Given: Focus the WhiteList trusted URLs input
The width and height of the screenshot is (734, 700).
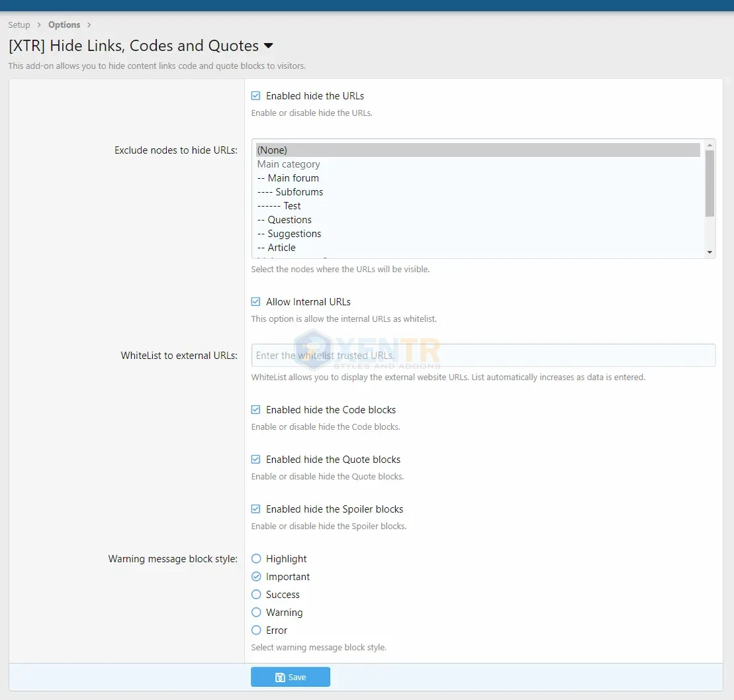Looking at the screenshot, I should coord(483,355).
